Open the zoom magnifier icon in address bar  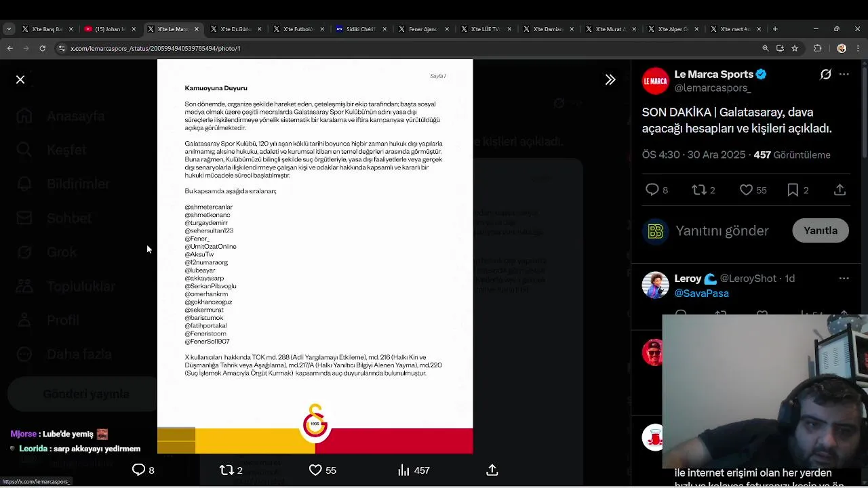click(x=765, y=48)
